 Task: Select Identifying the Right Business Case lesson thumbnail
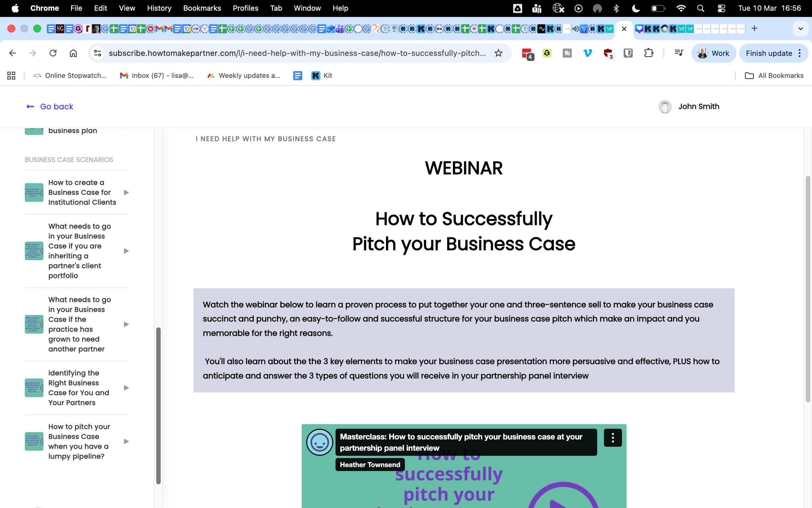[34, 388]
